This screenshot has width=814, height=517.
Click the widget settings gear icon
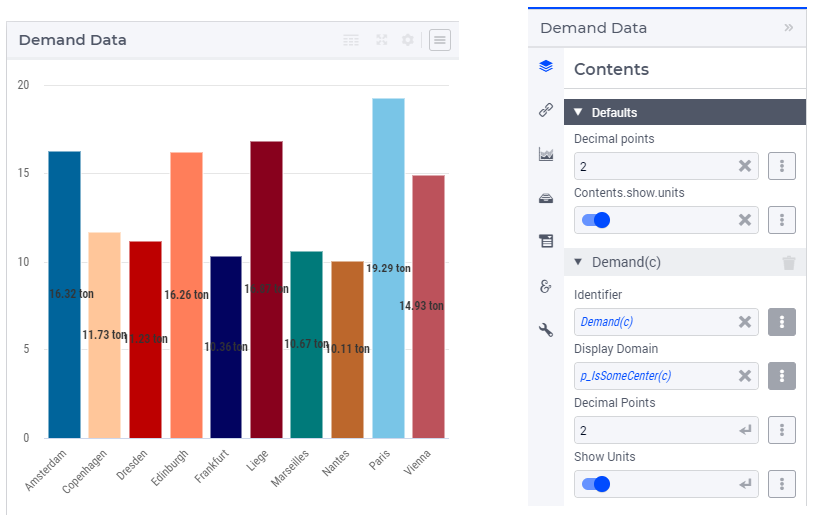[x=407, y=40]
